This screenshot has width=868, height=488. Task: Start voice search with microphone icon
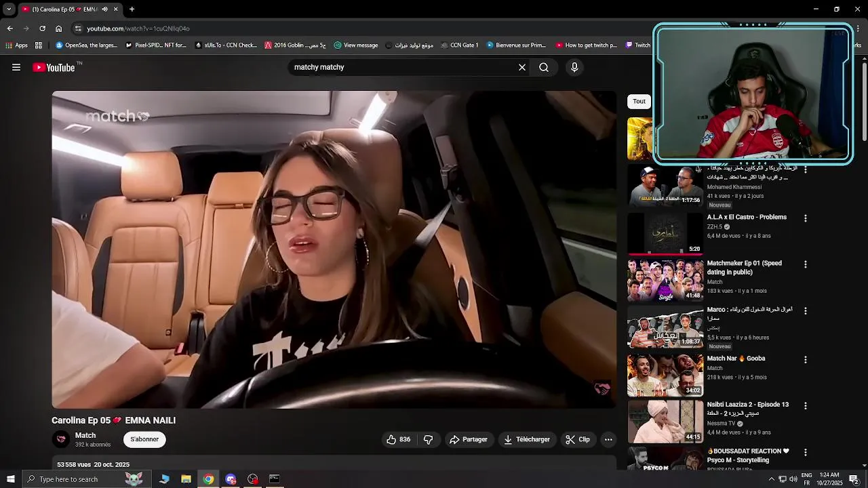click(x=574, y=67)
